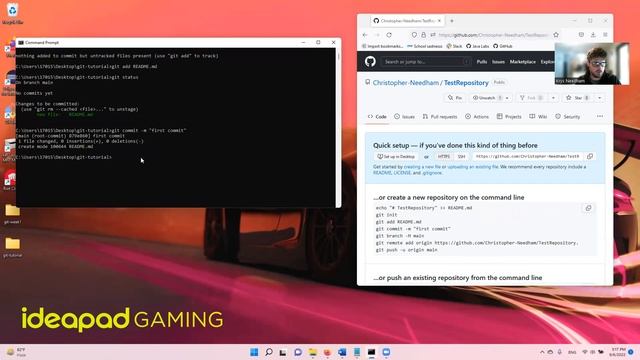Star the repository
640x360 pixels.
click(578, 98)
